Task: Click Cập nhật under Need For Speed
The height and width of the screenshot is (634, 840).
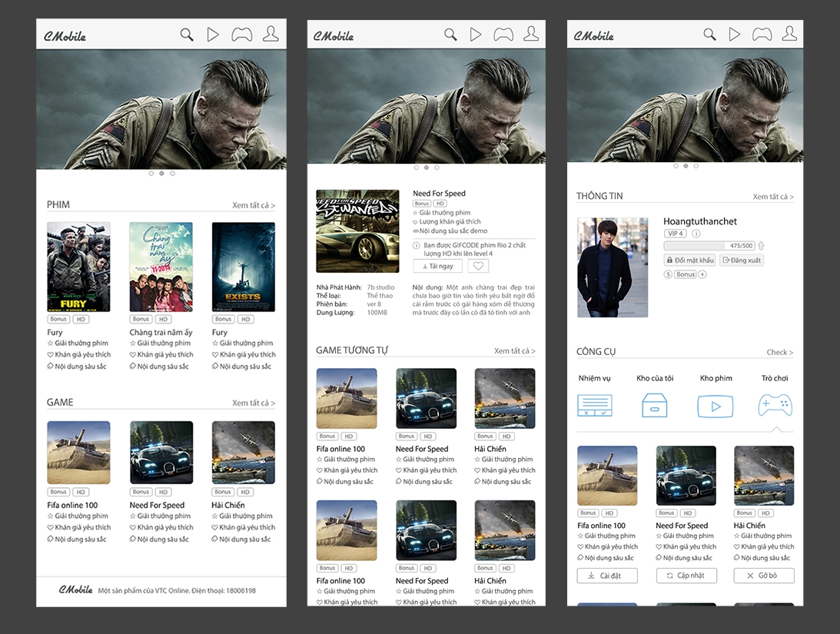Action: (x=686, y=576)
